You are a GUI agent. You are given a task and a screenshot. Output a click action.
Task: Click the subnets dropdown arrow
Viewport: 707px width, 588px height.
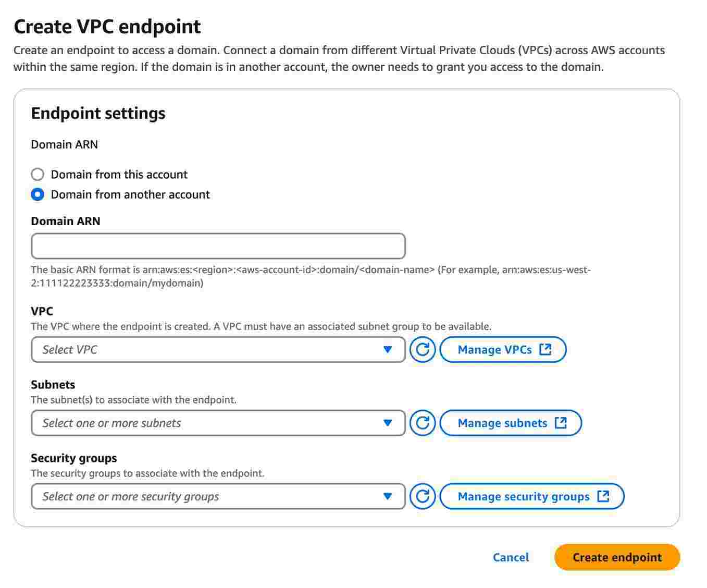point(388,423)
